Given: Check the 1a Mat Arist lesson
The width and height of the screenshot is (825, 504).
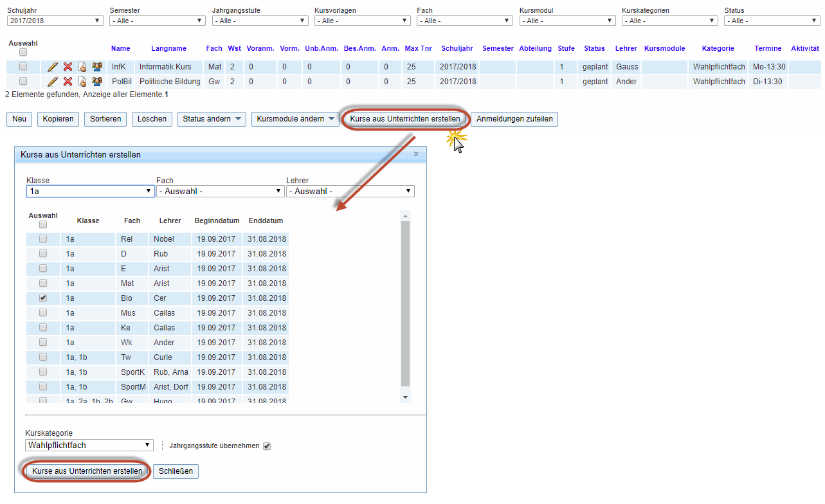Looking at the screenshot, I should click(43, 283).
